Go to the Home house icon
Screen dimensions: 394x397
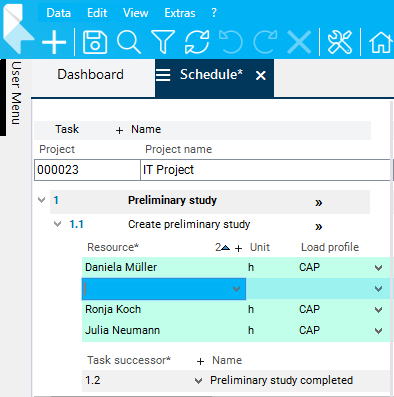(381, 42)
